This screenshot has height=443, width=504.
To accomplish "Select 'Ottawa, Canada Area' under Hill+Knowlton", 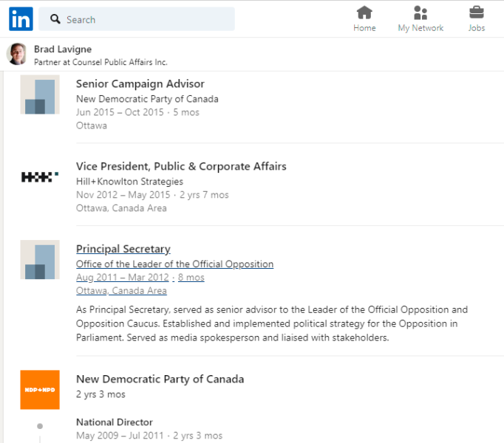I will tap(121, 208).
